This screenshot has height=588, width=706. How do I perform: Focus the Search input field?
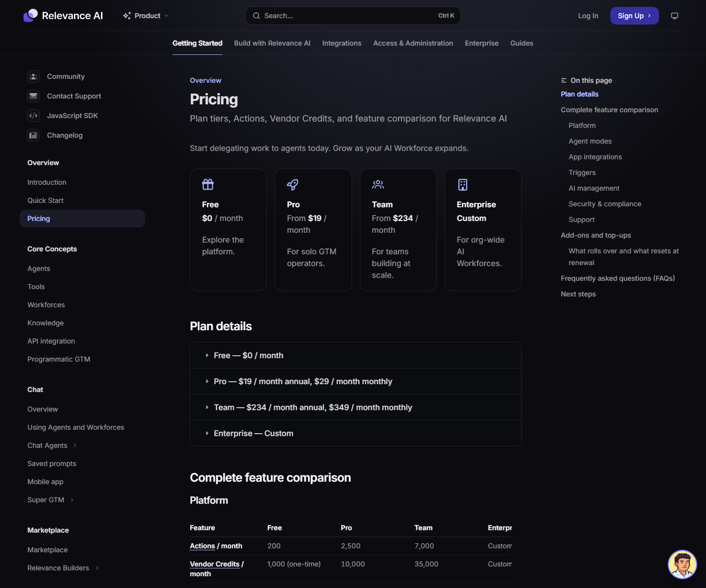point(353,16)
